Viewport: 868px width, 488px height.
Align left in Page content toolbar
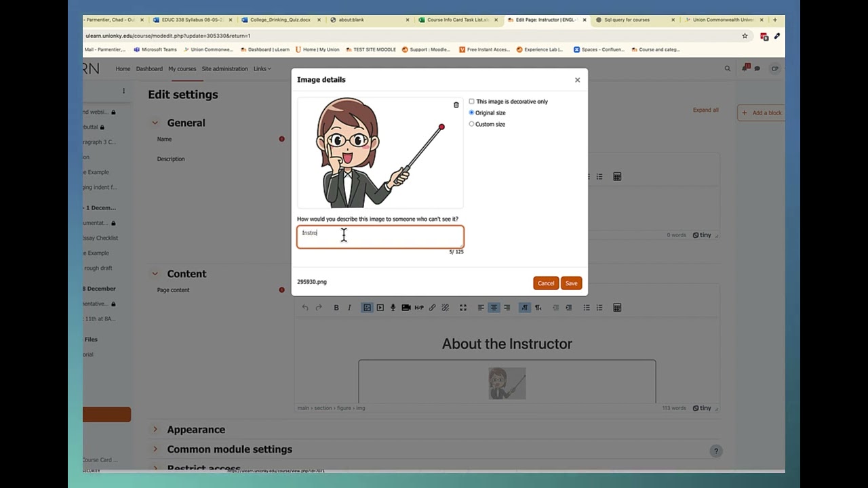481,308
